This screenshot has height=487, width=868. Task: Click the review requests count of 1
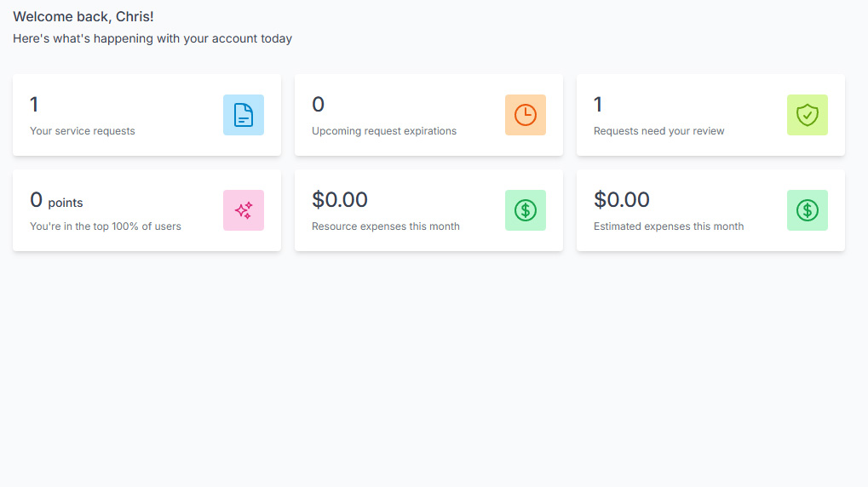(598, 105)
